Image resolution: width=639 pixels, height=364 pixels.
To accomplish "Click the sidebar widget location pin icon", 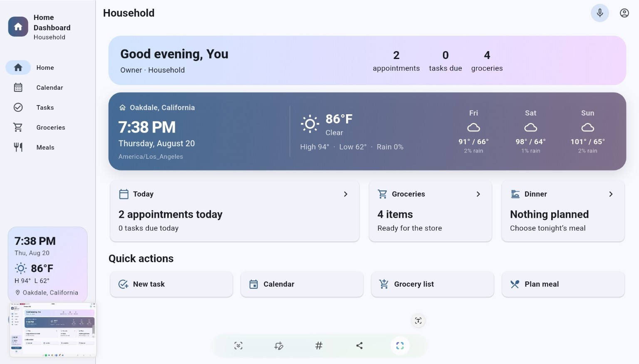I will pos(18,293).
